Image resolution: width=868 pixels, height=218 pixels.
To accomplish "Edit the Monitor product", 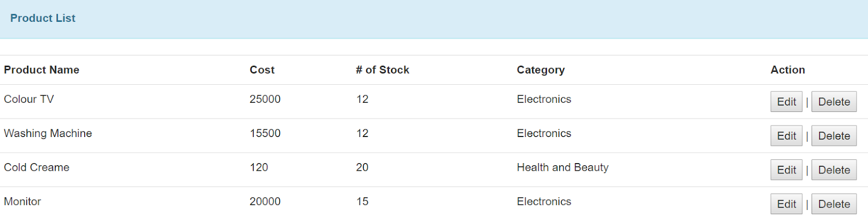I will click(x=786, y=204).
